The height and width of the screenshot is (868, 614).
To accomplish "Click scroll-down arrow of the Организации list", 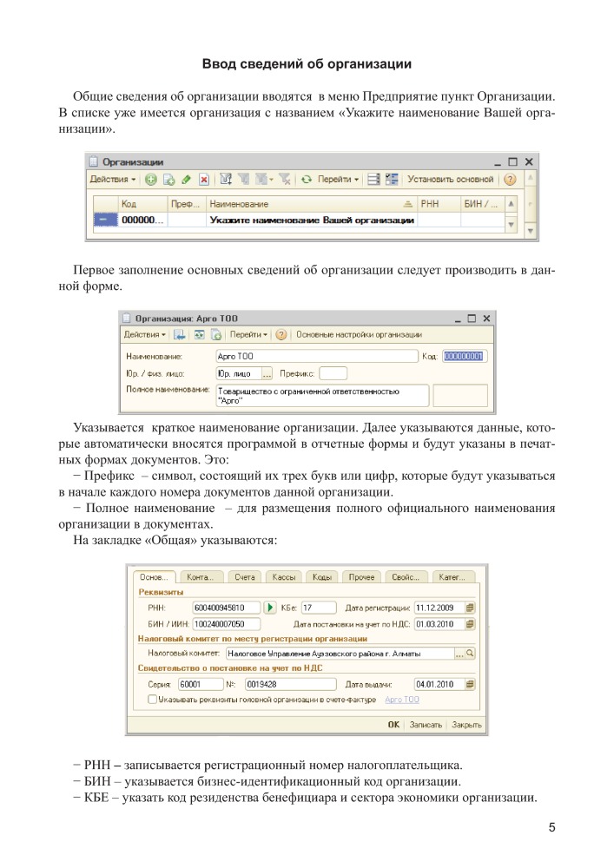I will pos(511,224).
